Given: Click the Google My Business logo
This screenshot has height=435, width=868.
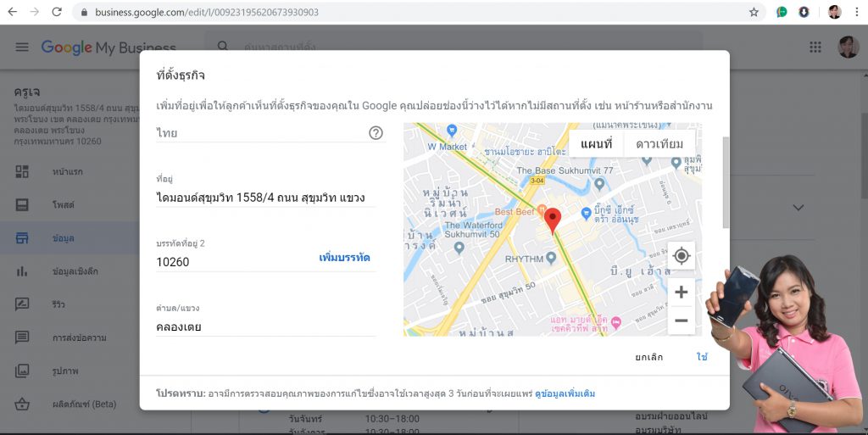Looking at the screenshot, I should click(108, 47).
